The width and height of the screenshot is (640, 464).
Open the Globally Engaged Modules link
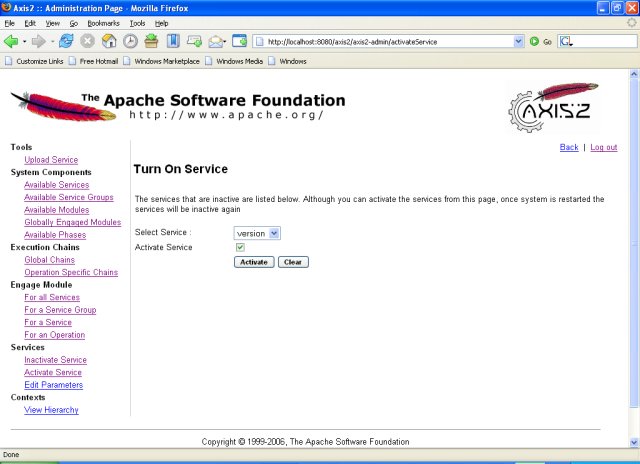73,222
